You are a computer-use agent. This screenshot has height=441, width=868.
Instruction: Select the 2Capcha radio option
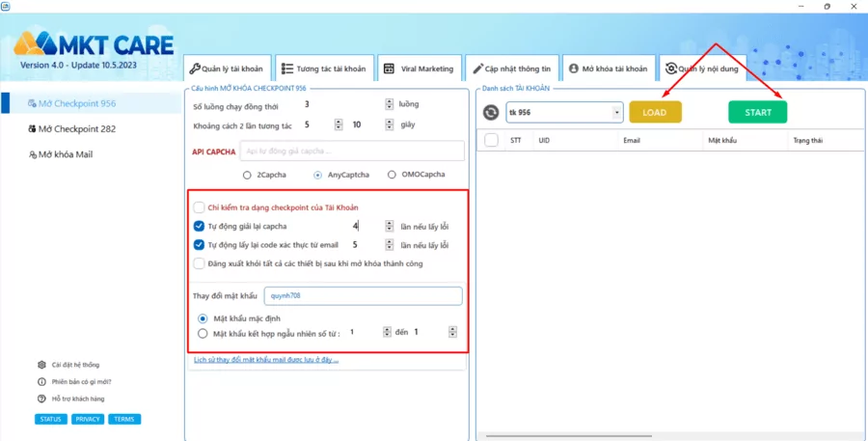pos(248,175)
